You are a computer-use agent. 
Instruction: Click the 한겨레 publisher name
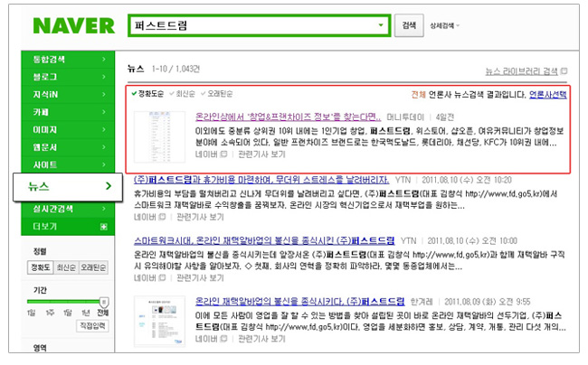click(422, 302)
